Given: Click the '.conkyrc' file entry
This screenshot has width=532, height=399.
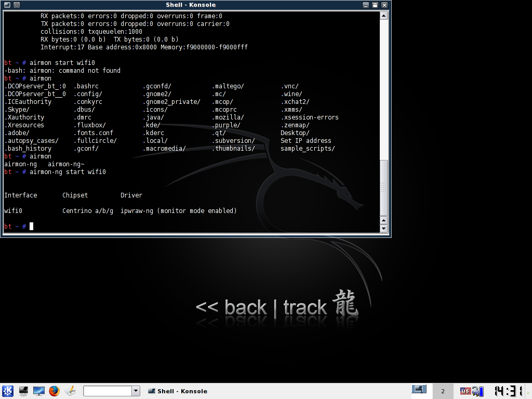Looking at the screenshot, I should (x=88, y=101).
